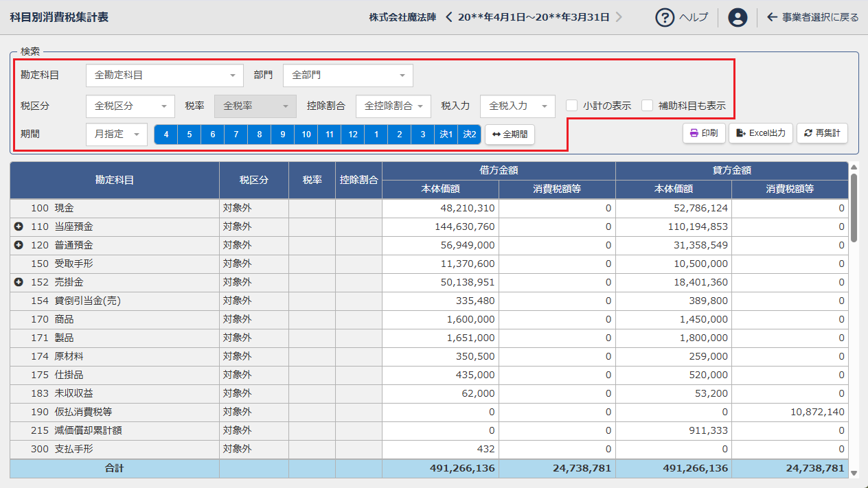This screenshot has height=488, width=868.
Task: Open the 控除割合 dropdown
Action: [x=393, y=106]
